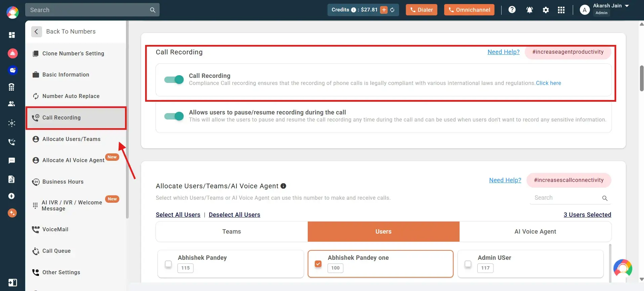Open notifications bell icon
The height and width of the screenshot is (291, 644).
pyautogui.click(x=529, y=10)
